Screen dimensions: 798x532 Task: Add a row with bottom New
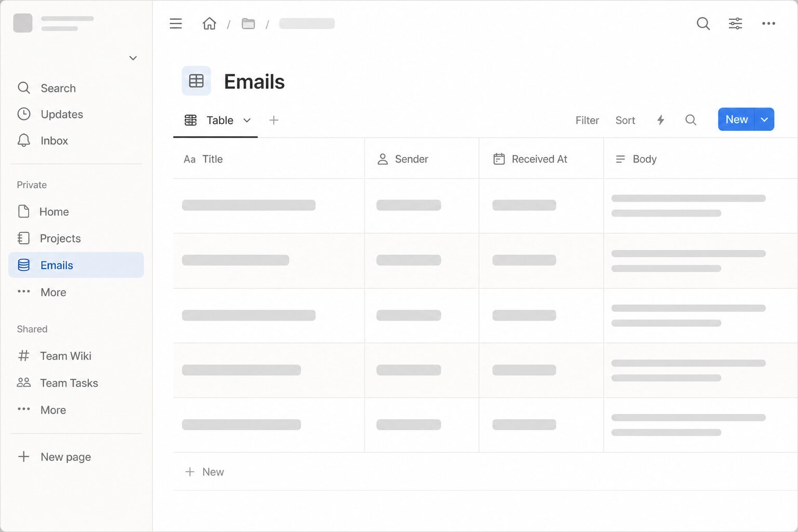(205, 472)
